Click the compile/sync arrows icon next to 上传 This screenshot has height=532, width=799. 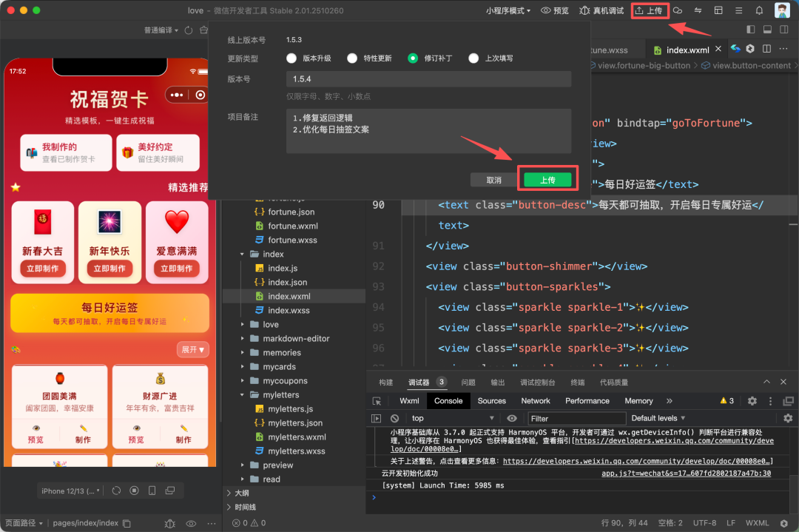point(698,10)
